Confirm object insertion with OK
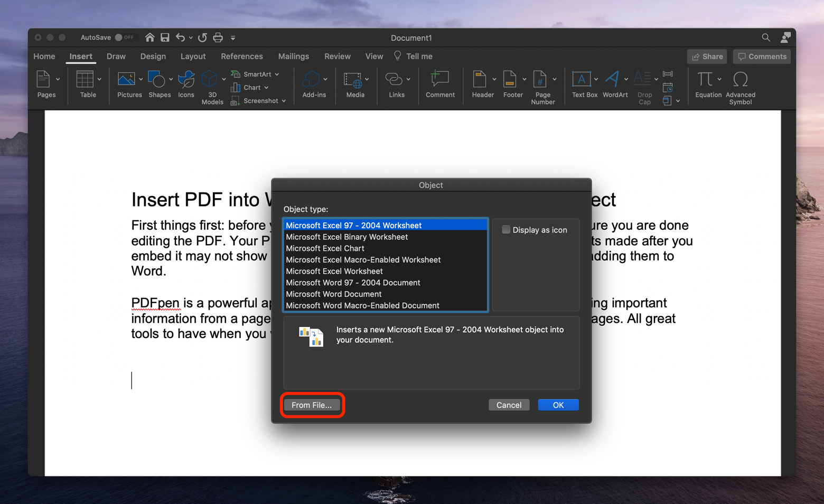Viewport: 824px width, 504px height. click(x=558, y=405)
